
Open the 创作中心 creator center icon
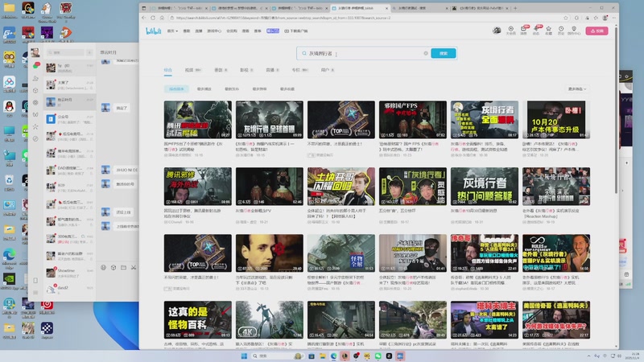click(x=574, y=31)
